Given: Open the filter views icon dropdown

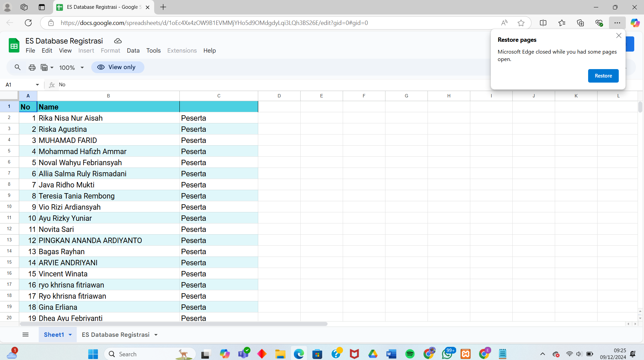Looking at the screenshot, I should tap(47, 67).
